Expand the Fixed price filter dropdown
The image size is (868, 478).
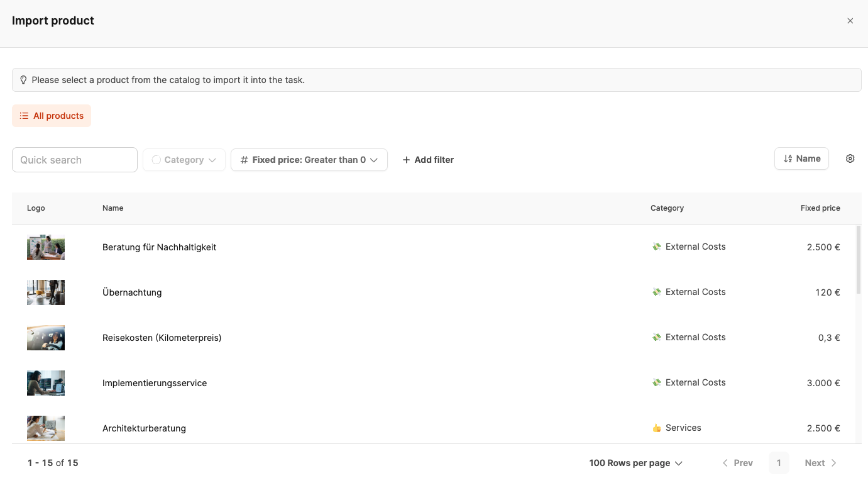pos(309,160)
